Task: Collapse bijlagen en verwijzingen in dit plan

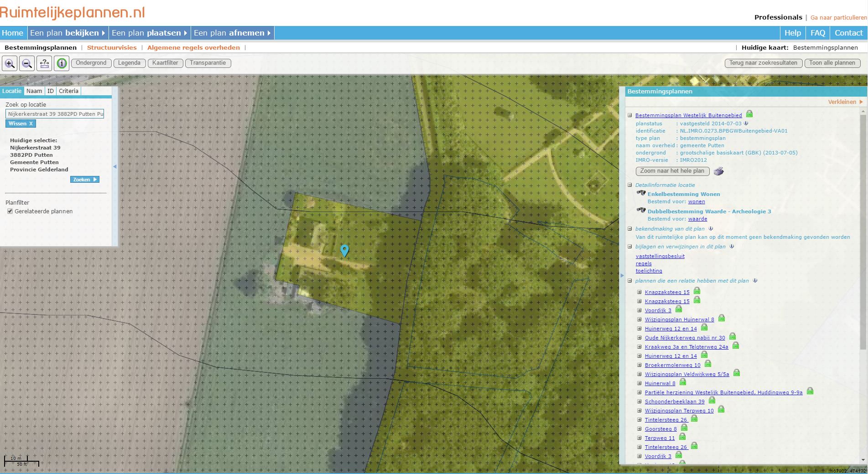Action: (630, 247)
